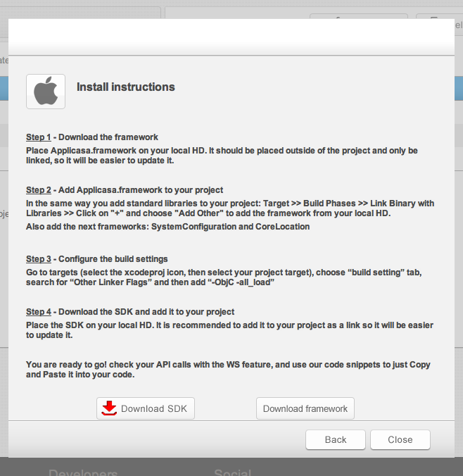Close the install instructions dialog

tap(400, 439)
